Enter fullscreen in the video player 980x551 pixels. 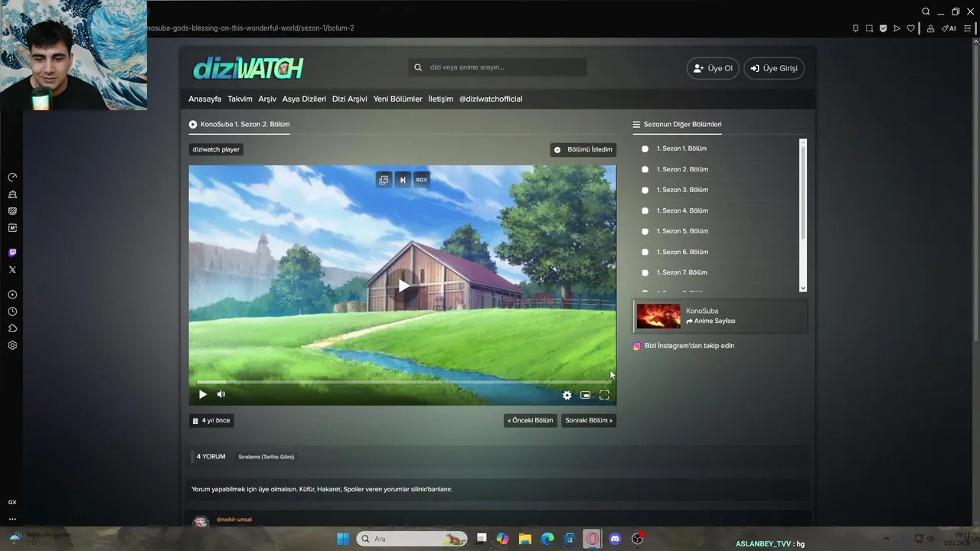604,395
